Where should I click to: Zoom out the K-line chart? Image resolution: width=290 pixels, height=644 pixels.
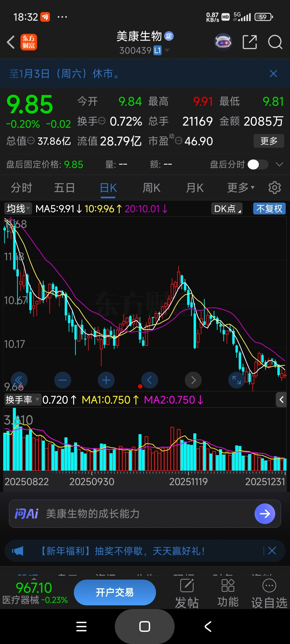click(63, 380)
